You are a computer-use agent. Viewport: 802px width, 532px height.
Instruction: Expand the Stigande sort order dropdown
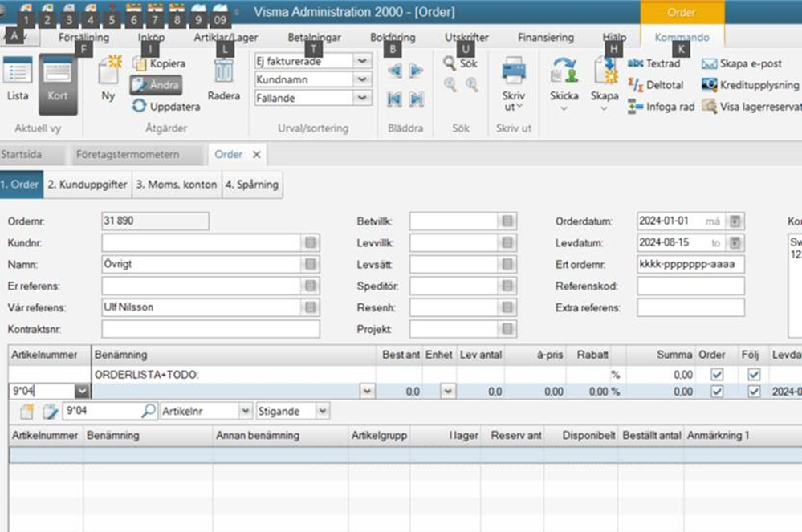322,411
